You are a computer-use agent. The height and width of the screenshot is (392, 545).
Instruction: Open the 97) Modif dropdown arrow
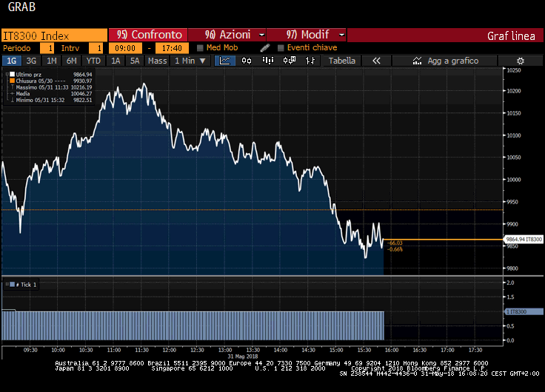[341, 35]
